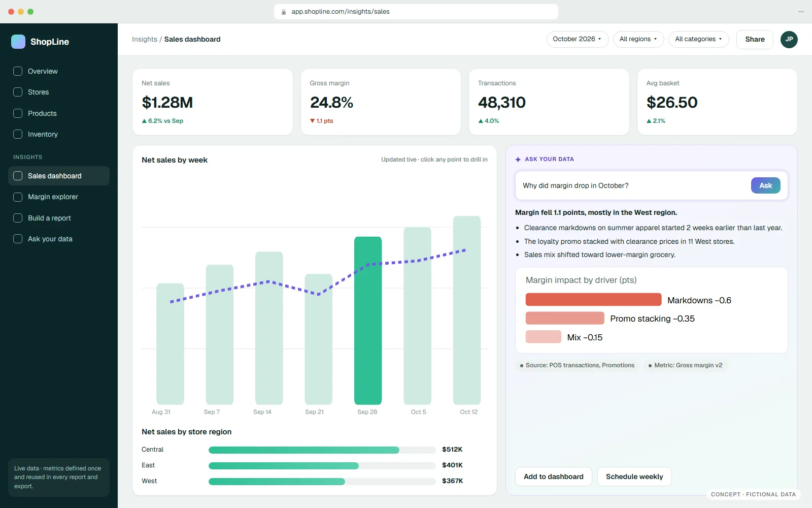
Task: Click the Central region sales progress bar
Action: pos(322,450)
